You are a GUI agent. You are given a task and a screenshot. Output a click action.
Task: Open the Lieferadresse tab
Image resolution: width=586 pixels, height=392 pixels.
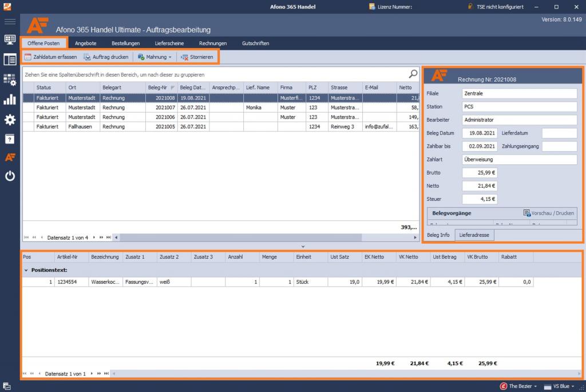[474, 235]
